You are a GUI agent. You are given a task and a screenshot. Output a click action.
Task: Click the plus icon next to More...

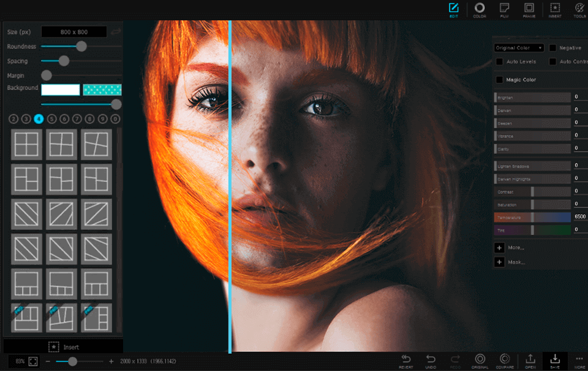tap(499, 248)
